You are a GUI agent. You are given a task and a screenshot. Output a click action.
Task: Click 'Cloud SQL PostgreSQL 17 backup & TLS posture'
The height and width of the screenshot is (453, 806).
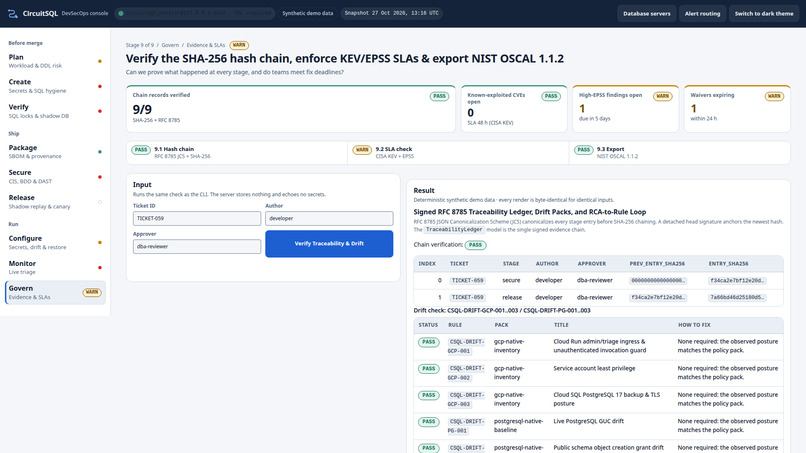(607, 400)
